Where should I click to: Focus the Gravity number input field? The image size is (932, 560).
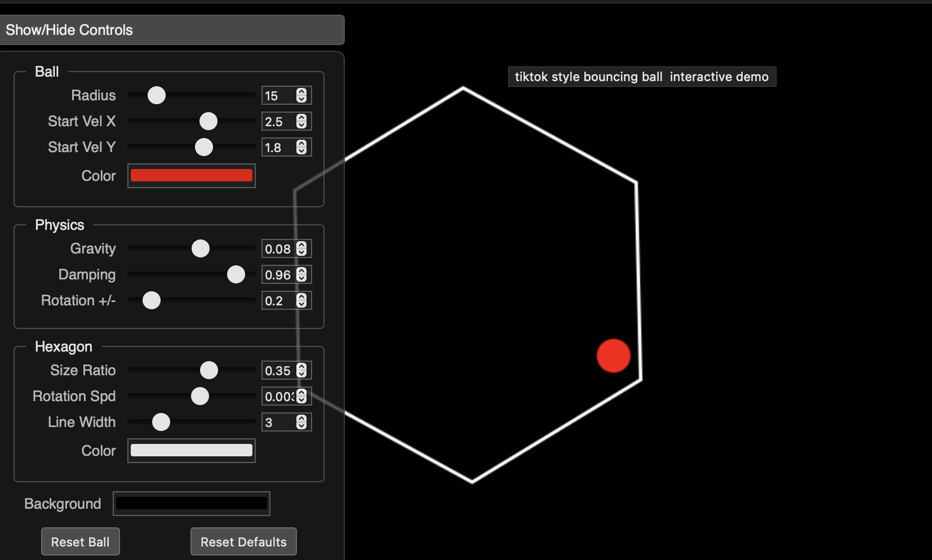click(x=278, y=249)
